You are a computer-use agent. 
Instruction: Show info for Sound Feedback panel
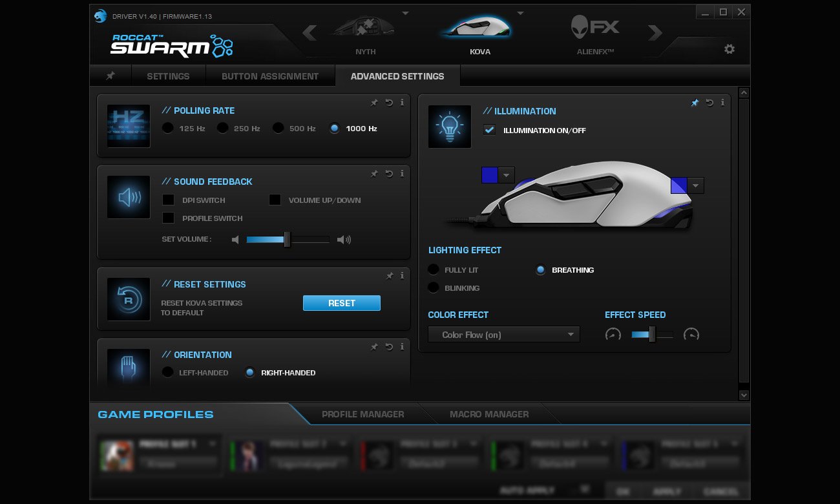click(x=402, y=173)
